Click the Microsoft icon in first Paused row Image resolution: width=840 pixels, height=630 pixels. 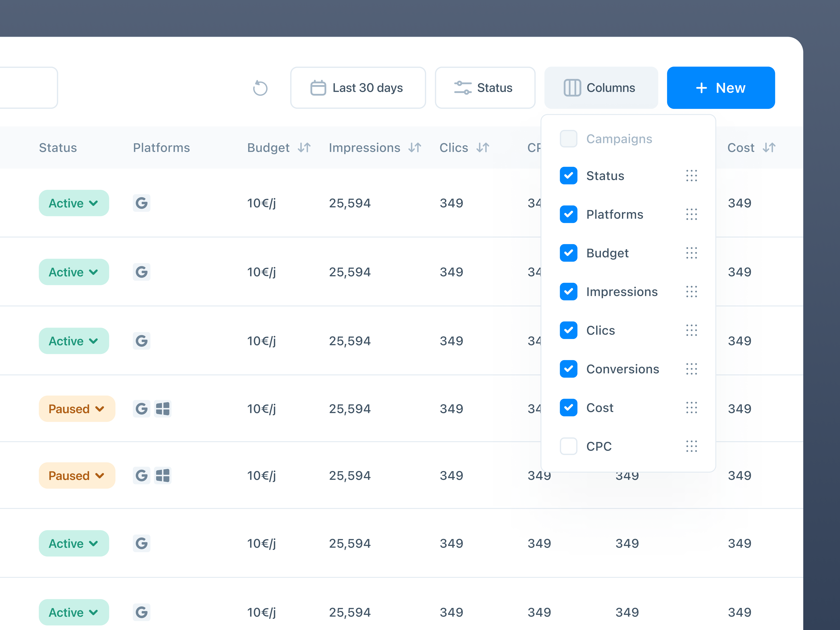(163, 409)
